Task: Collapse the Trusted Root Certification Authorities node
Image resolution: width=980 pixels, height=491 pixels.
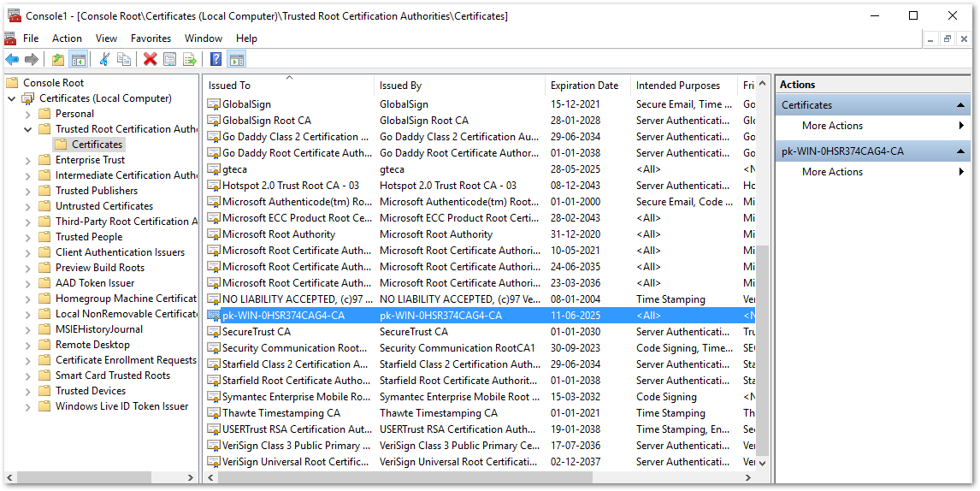Action: 27,129
